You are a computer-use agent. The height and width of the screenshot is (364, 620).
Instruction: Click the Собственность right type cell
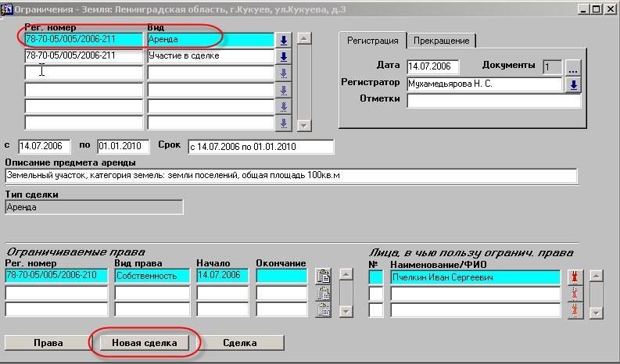(x=152, y=276)
